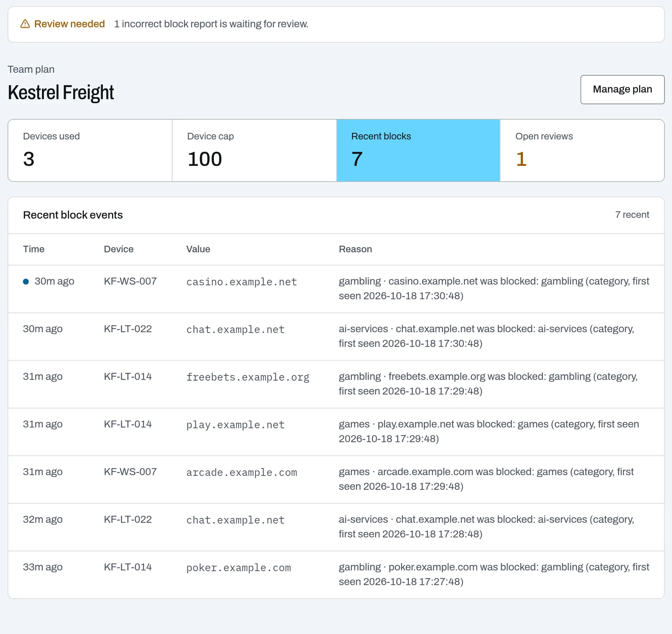Select the Recent blocks stat card

click(x=418, y=150)
